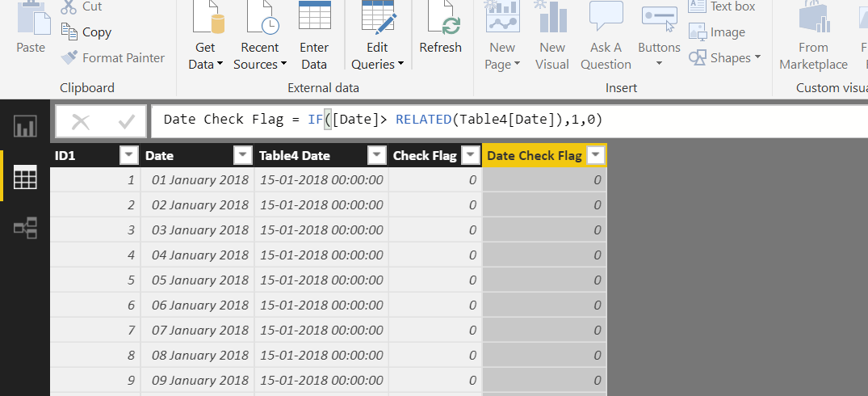Insert a Text box
868x396 pixels.
tap(722, 6)
